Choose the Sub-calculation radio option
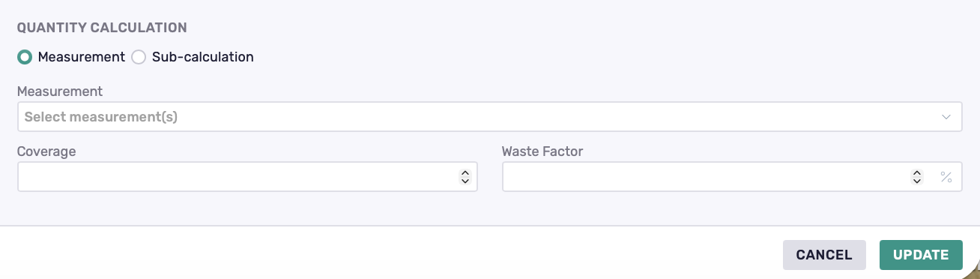Viewport: 980px width, 279px height. (x=139, y=57)
